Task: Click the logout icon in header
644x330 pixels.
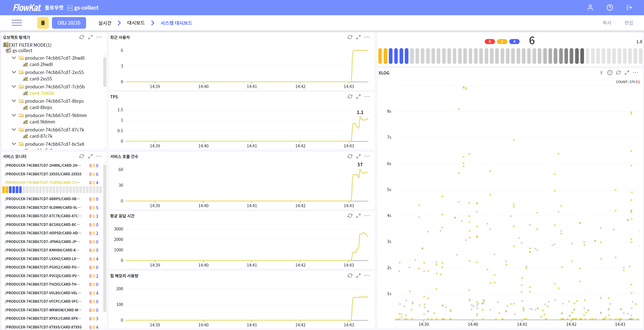Action: click(629, 8)
